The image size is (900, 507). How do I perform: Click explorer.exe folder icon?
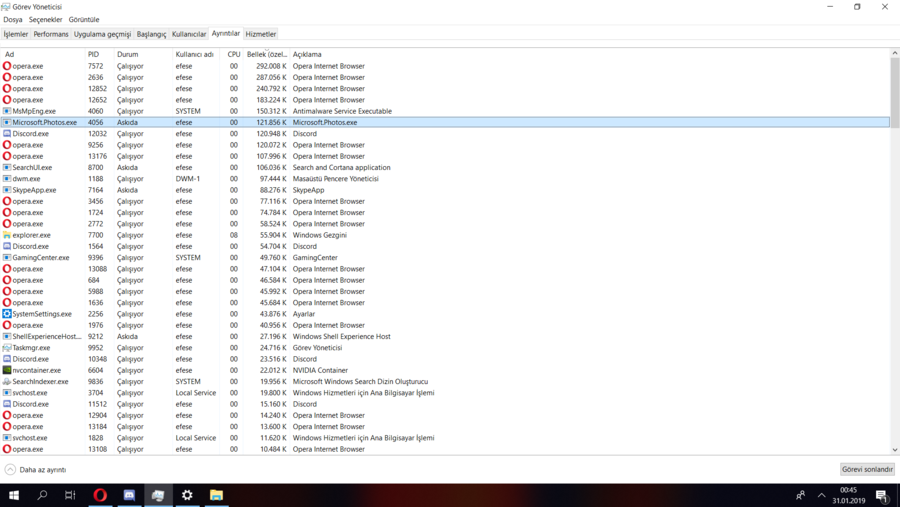click(7, 235)
